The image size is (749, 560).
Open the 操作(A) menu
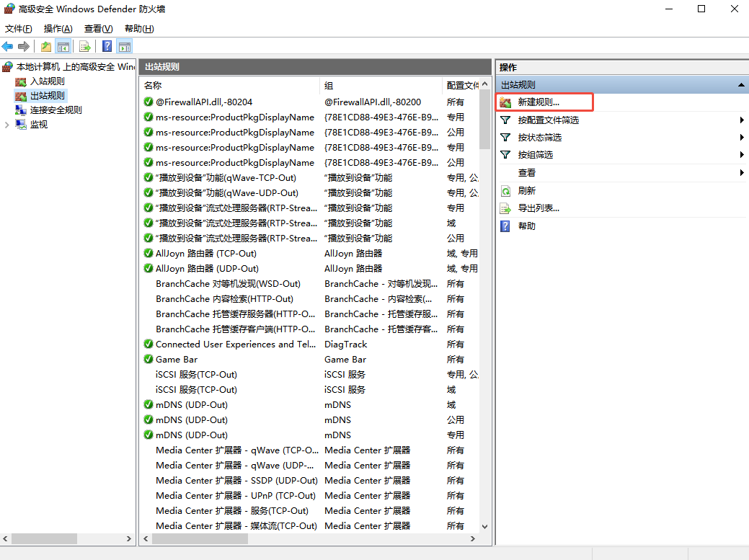point(58,29)
